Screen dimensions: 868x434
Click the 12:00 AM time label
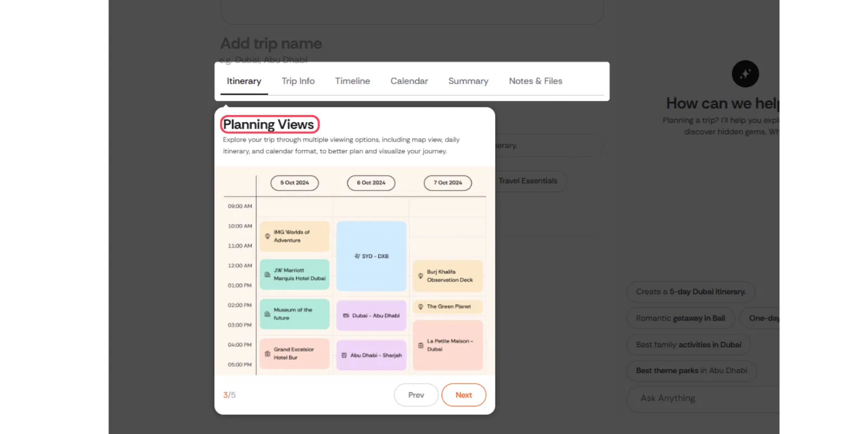240,266
